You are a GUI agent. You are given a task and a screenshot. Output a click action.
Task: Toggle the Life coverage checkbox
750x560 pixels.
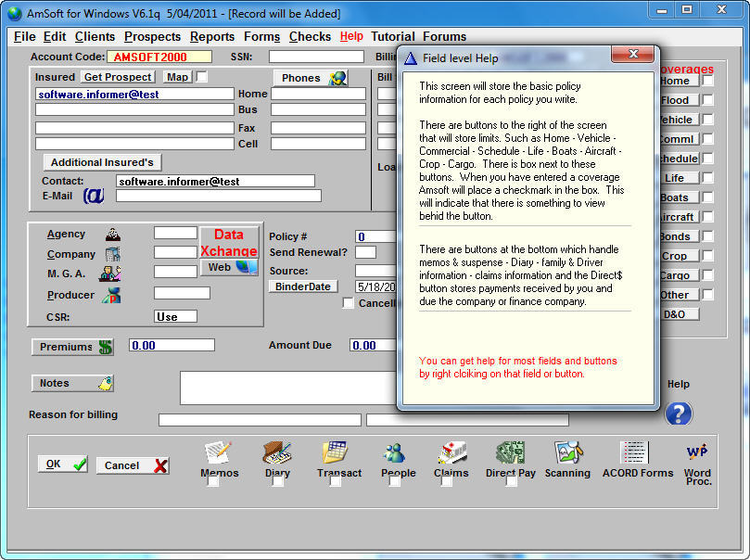click(x=707, y=178)
